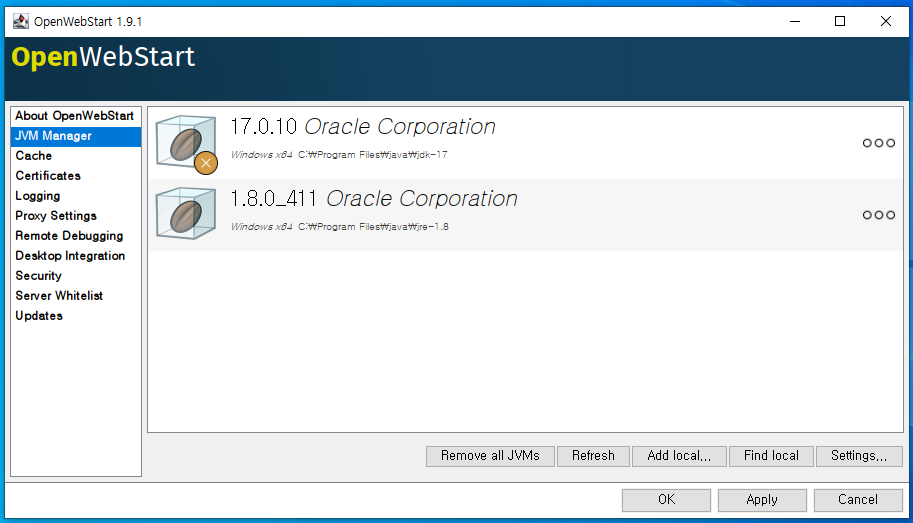
Task: Open Remote Debugging settings
Action: coord(76,236)
